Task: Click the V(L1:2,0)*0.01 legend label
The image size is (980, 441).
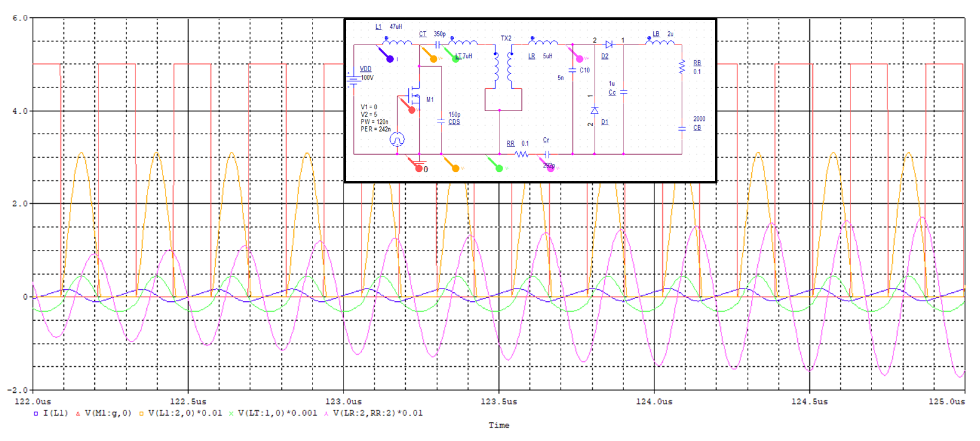Action: click(185, 413)
